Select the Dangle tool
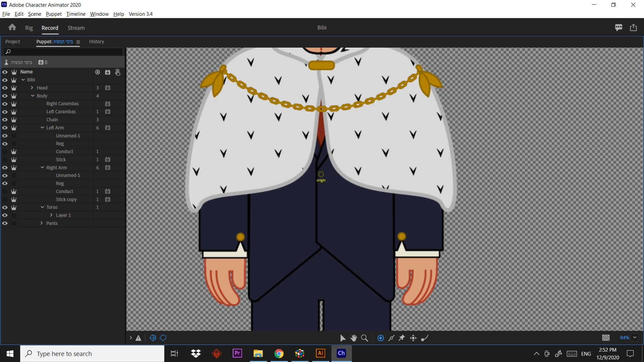 tap(425, 338)
